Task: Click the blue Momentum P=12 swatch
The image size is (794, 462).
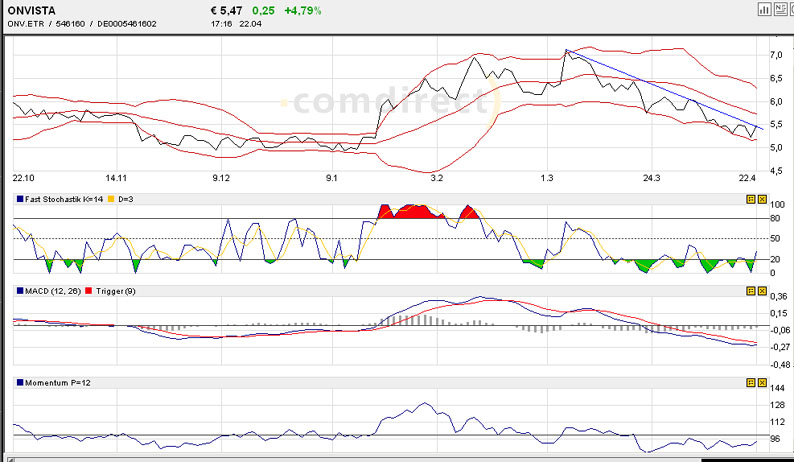Action: pos(17,382)
